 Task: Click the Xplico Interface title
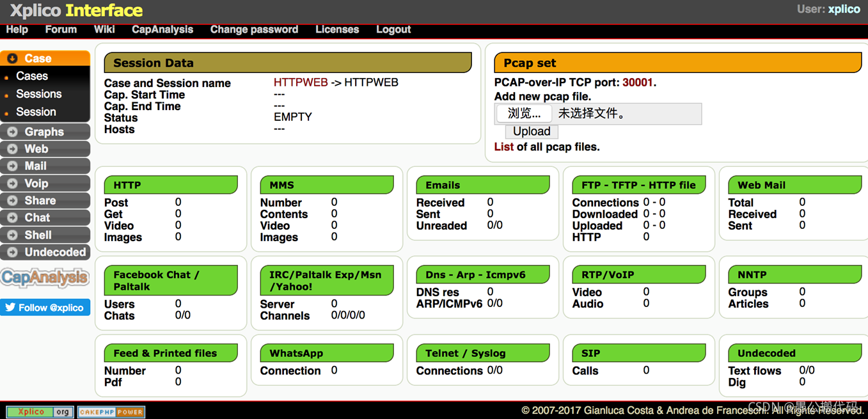76,11
